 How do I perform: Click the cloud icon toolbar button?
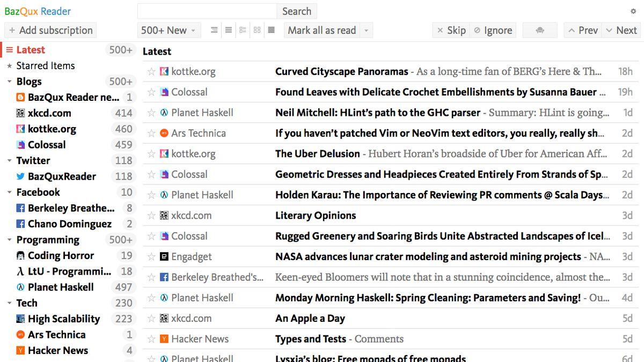pos(540,30)
